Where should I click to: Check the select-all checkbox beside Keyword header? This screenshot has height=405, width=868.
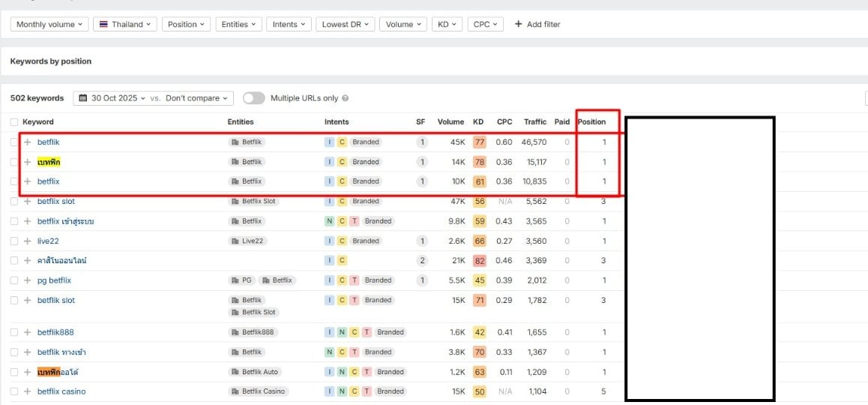[13, 122]
